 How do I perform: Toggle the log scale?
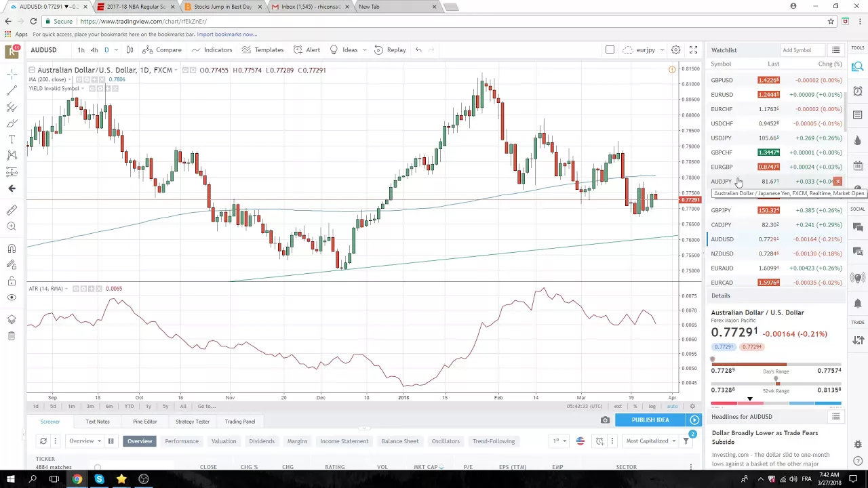click(652, 406)
